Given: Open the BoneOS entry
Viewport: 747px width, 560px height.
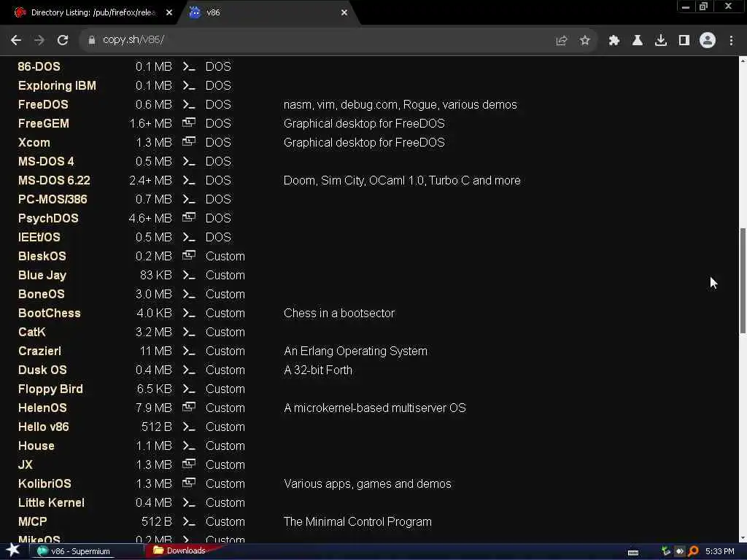Looking at the screenshot, I should [x=41, y=295].
